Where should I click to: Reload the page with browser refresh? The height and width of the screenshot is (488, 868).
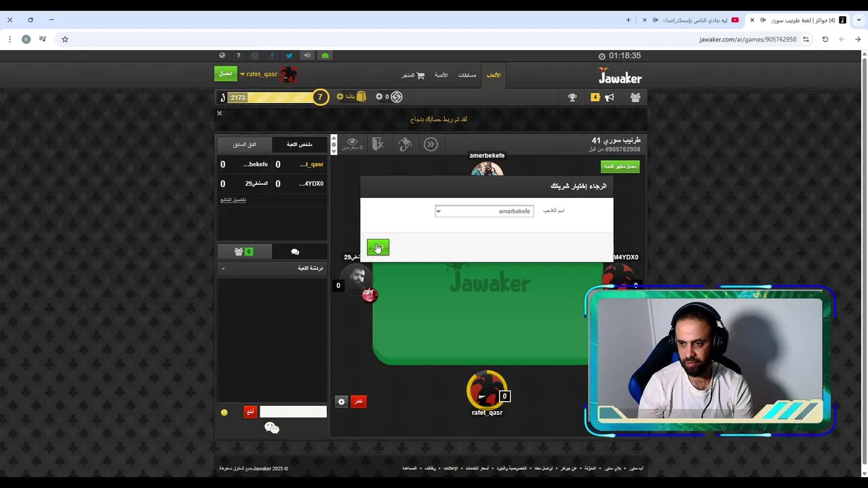(825, 39)
